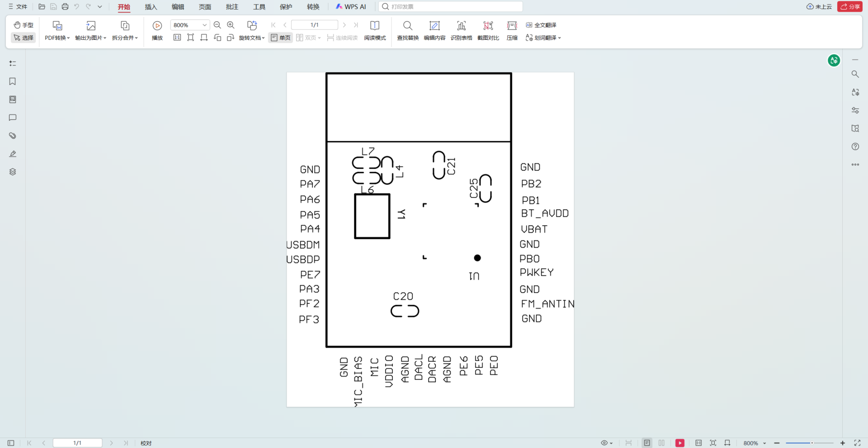Viewport: 868px width, 448px height.
Task: Switch to Single Page view
Action: point(281,38)
